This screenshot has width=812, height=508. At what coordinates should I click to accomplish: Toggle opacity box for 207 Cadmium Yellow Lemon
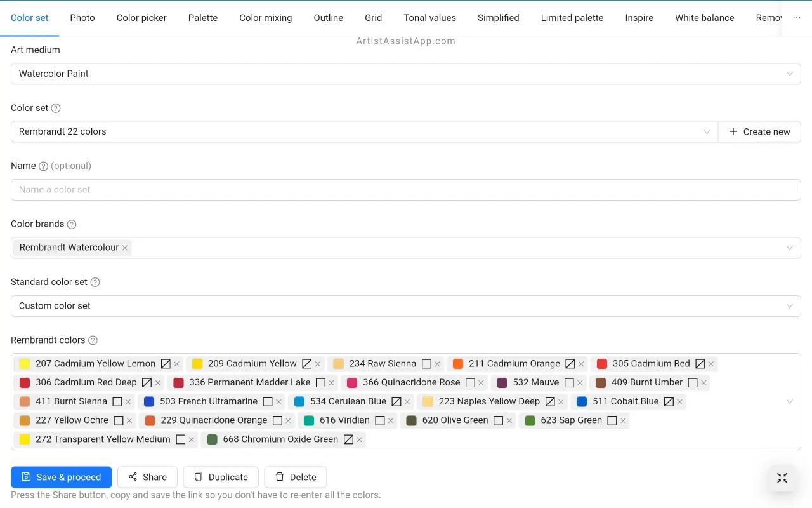pyautogui.click(x=166, y=364)
